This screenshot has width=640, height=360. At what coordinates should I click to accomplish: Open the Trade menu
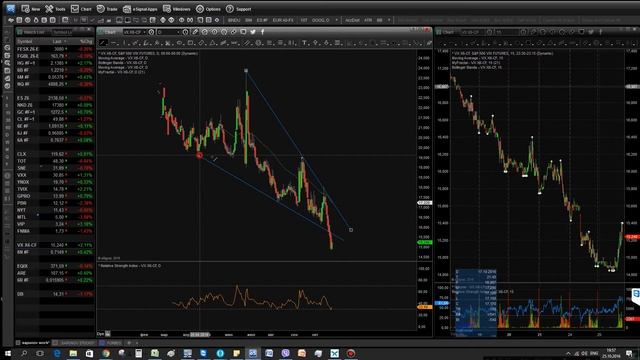click(107, 9)
